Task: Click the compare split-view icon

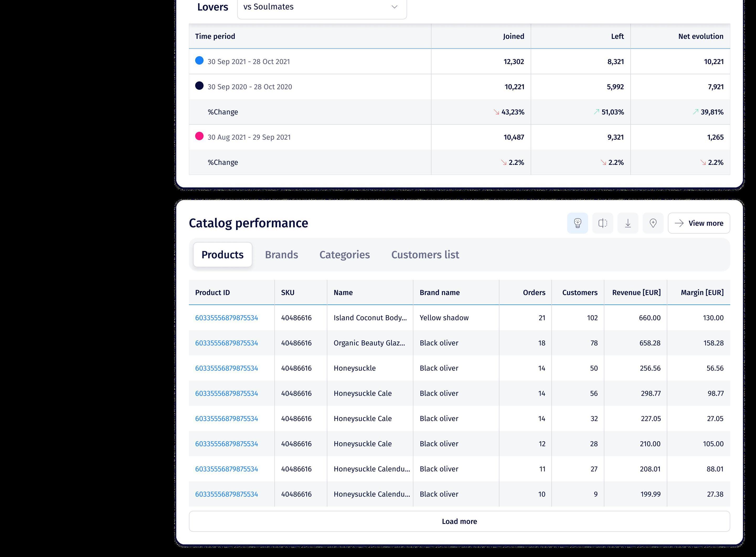Action: [x=603, y=223]
